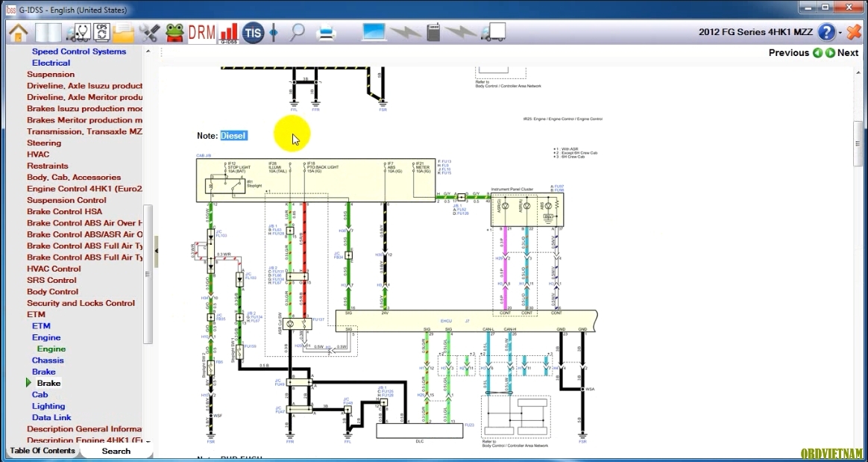
Task: Click the blue pin marker icon
Action: point(274,33)
